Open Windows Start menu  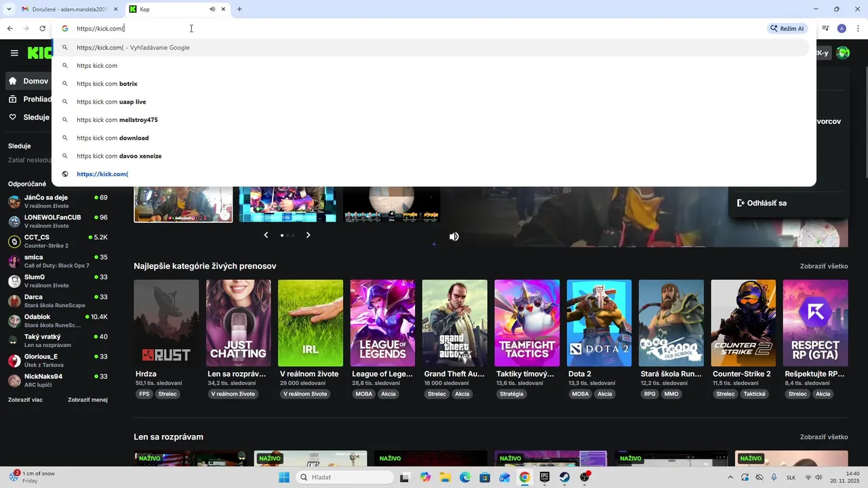pyautogui.click(x=284, y=477)
